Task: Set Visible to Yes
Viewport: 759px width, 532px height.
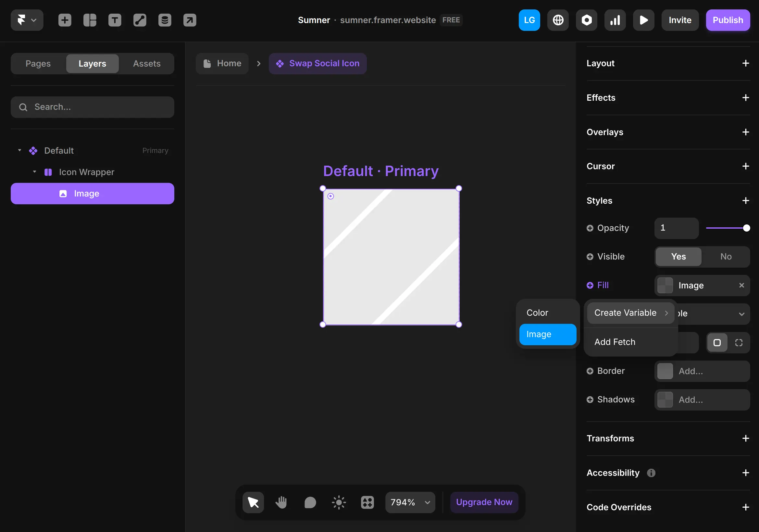Action: [678, 257]
